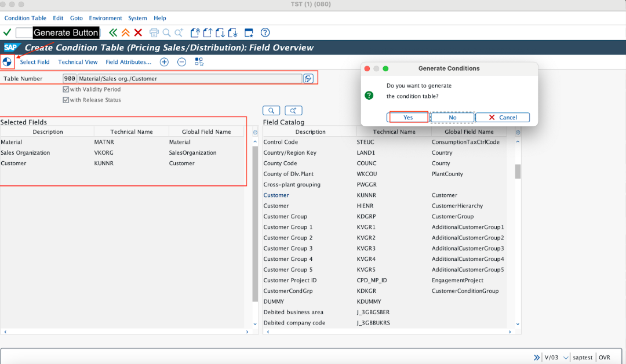Click the Next Page icon

220,32
